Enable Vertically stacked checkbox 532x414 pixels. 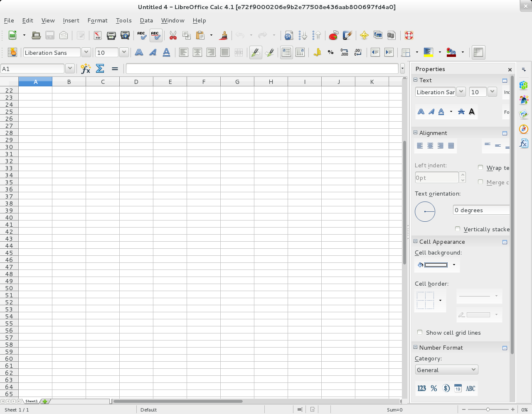click(x=458, y=229)
